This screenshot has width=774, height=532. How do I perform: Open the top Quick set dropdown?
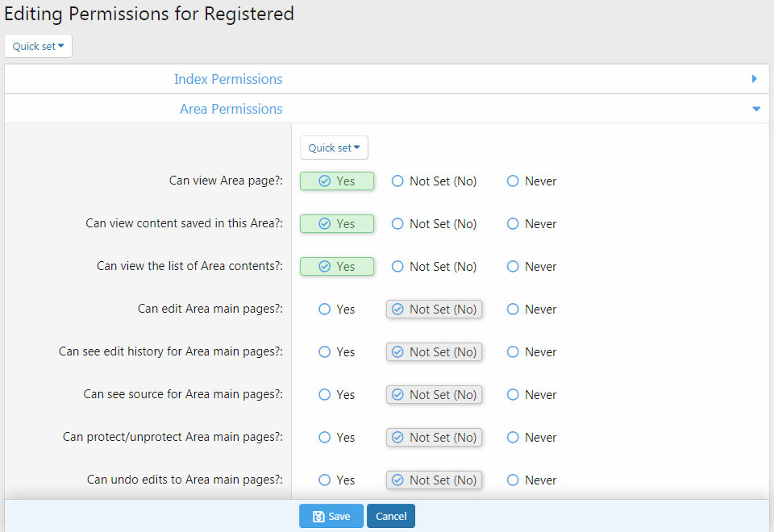coord(38,46)
